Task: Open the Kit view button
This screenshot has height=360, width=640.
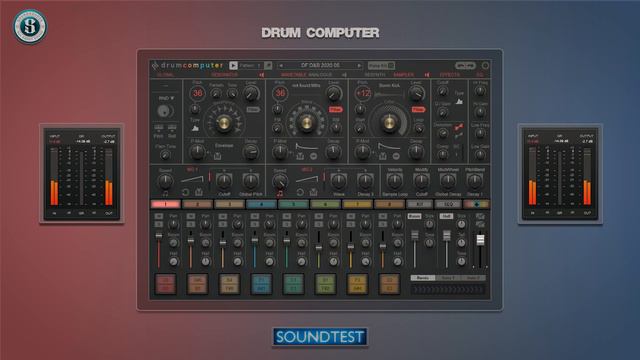Action: pyautogui.click(x=419, y=204)
